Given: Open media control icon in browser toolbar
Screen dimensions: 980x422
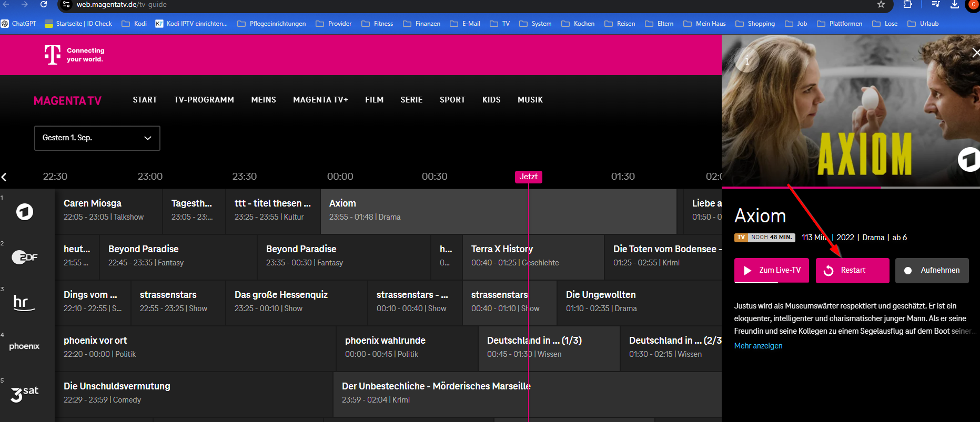Looking at the screenshot, I should [936, 5].
